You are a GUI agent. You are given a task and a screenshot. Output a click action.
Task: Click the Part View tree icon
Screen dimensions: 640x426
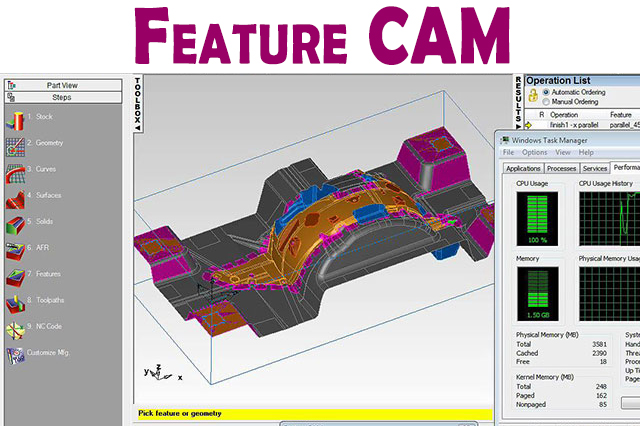11,85
